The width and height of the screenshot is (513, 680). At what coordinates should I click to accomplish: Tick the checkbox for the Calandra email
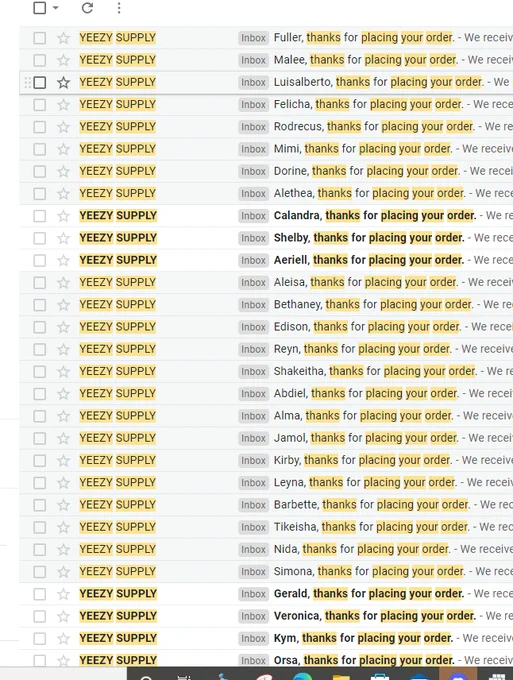pos(39,216)
